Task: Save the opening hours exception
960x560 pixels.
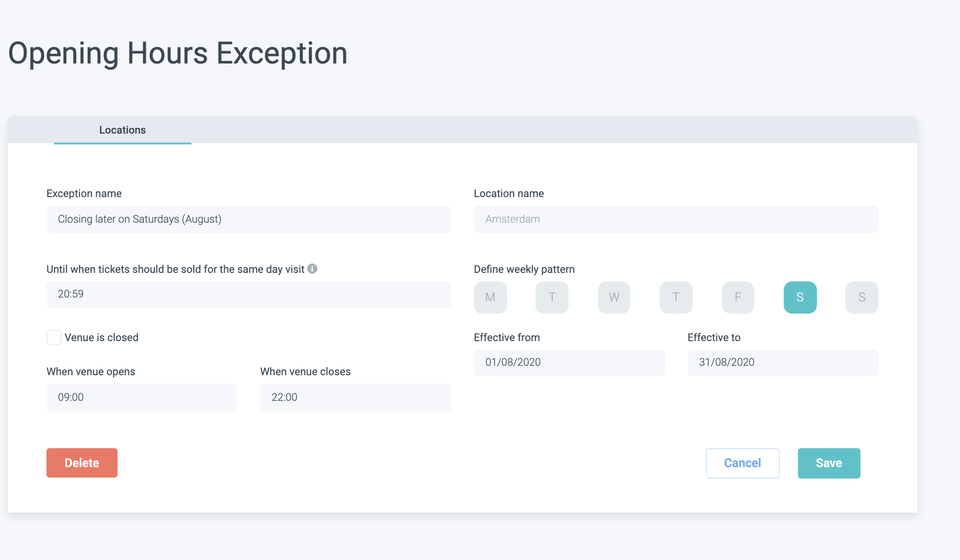Action: [x=829, y=463]
